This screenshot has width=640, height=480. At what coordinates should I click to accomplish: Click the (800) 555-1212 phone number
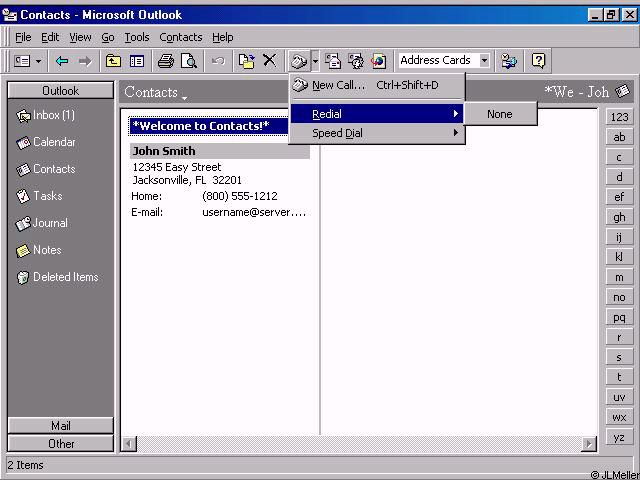coord(240,196)
